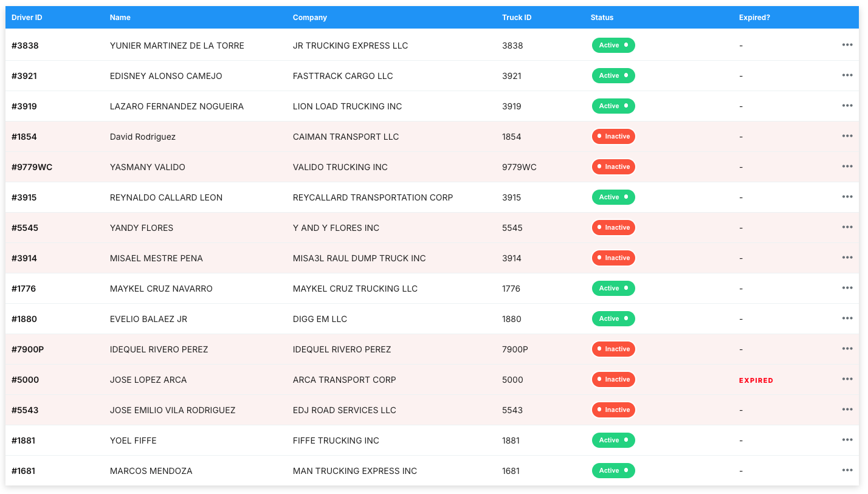Image resolution: width=868 pixels, height=494 pixels.
Task: Click the Driver ID column header
Action: [x=27, y=18]
